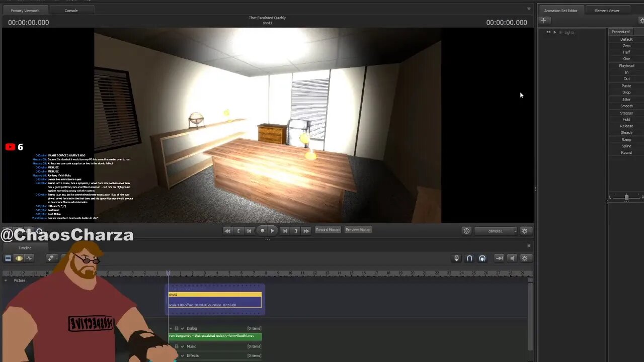This screenshot has width=644, height=362.
Task: Toggle timeline snapping magnet icon
Action: (x=469, y=258)
